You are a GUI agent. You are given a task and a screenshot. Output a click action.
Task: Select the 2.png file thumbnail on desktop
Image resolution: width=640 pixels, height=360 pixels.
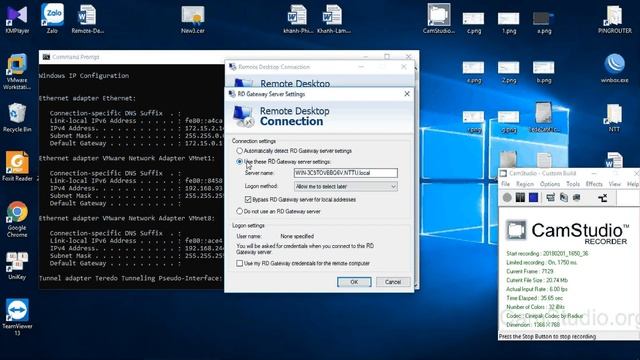509,71
